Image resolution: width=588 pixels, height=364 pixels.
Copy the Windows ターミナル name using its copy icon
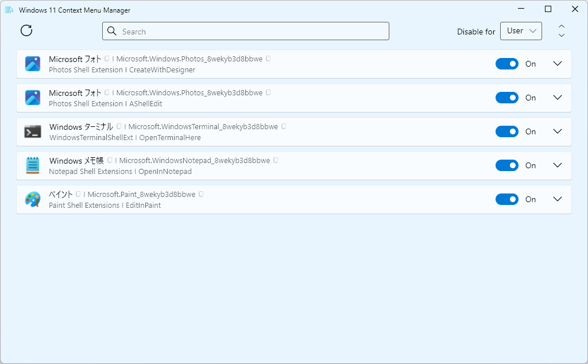point(119,126)
